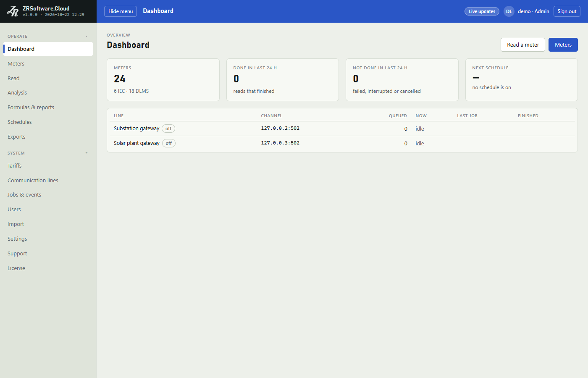
Task: Click the blue Meters button
Action: point(563,45)
